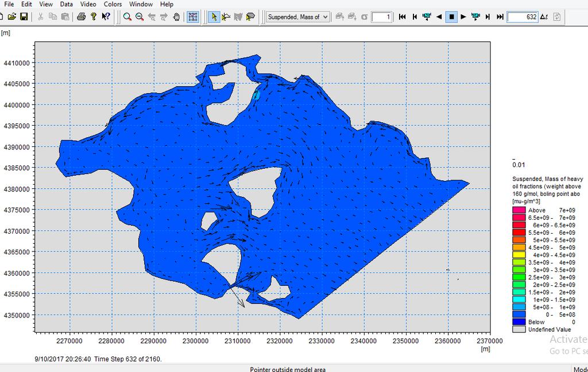
Task: Open the View menu
Action: click(x=46, y=4)
